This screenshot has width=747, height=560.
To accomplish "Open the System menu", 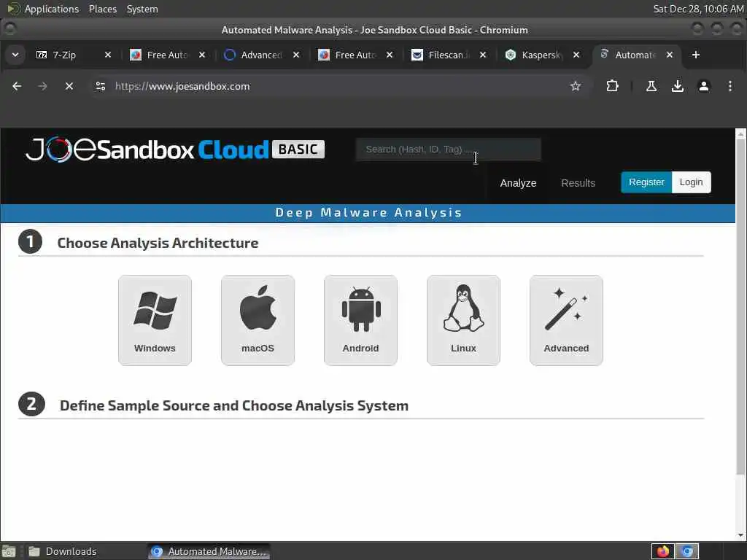I will tap(142, 9).
